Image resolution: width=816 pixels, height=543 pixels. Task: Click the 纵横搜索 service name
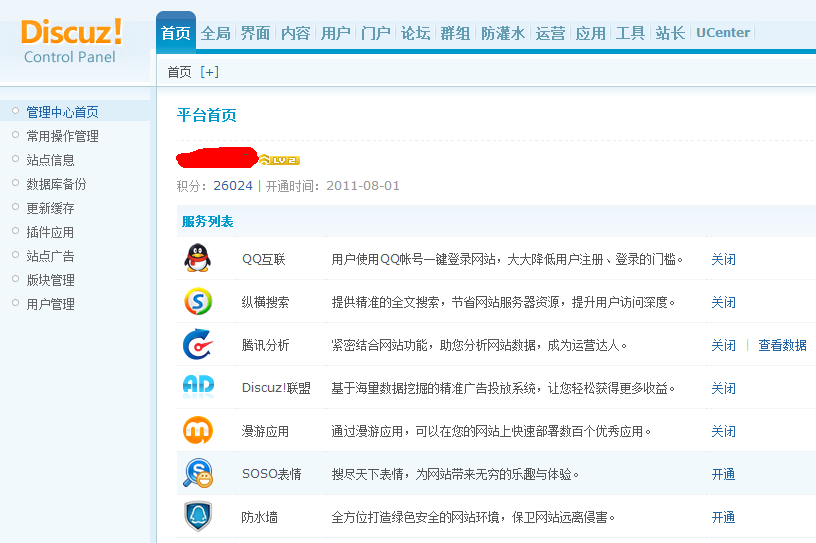265,302
